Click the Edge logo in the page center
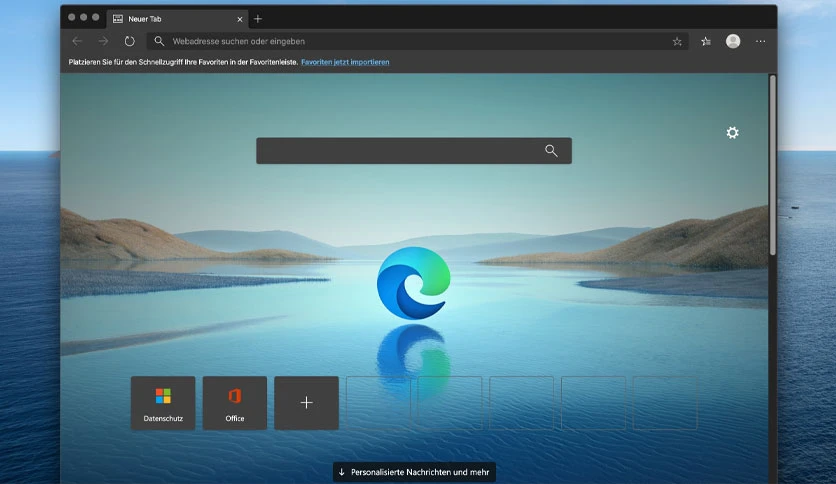The image size is (836, 484). tap(414, 283)
